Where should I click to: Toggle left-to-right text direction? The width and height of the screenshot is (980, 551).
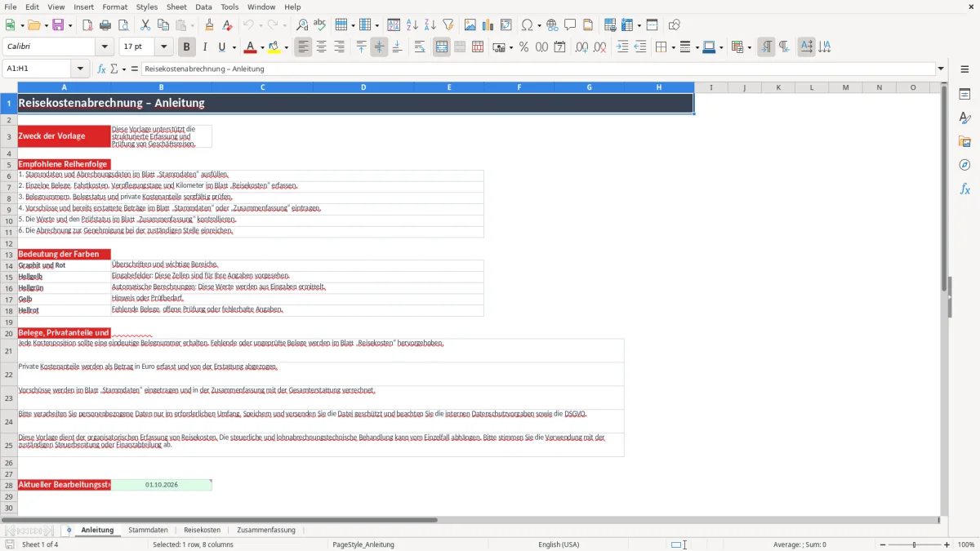[766, 47]
